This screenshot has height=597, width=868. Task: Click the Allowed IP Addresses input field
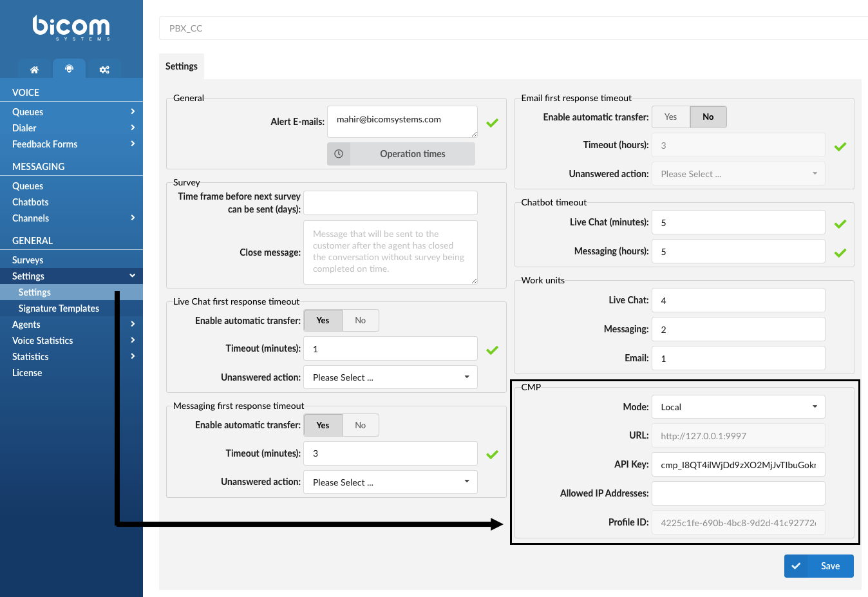click(738, 493)
